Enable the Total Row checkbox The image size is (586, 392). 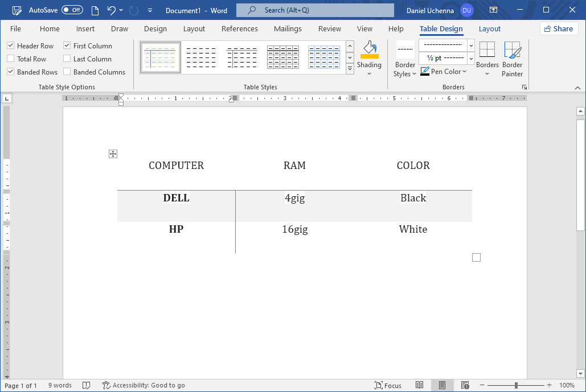(11, 59)
